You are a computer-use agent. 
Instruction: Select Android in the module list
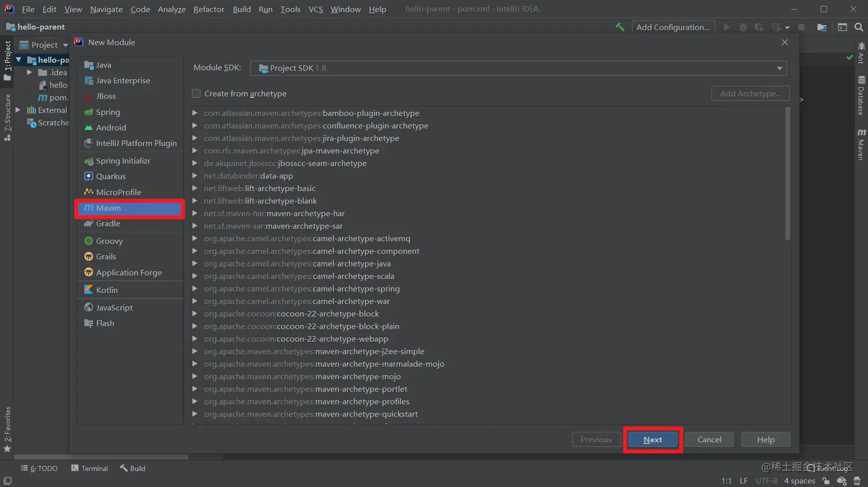click(111, 127)
